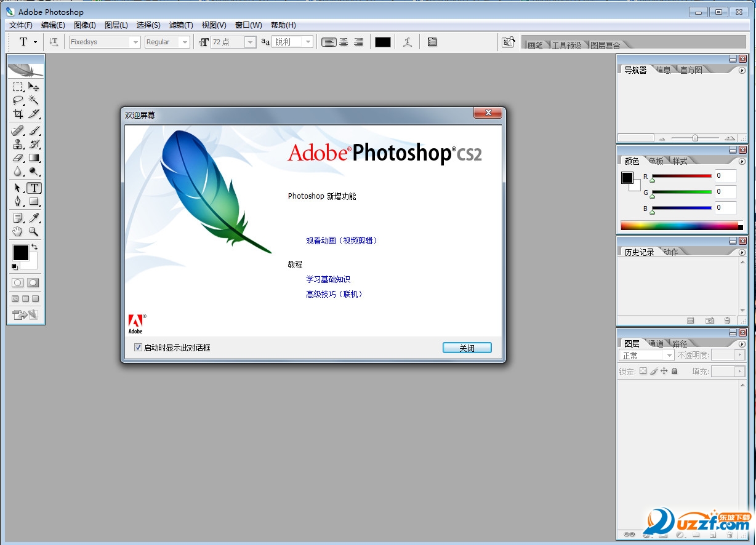This screenshot has height=545, width=756.
Task: Switch to the 通道 tab
Action: point(656,344)
